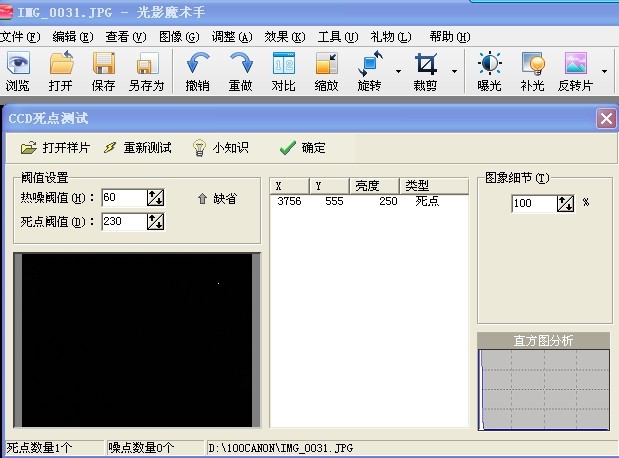Click the 热噪阈值 spinner arrows
Screen dimensions: 619x458
click(155, 198)
